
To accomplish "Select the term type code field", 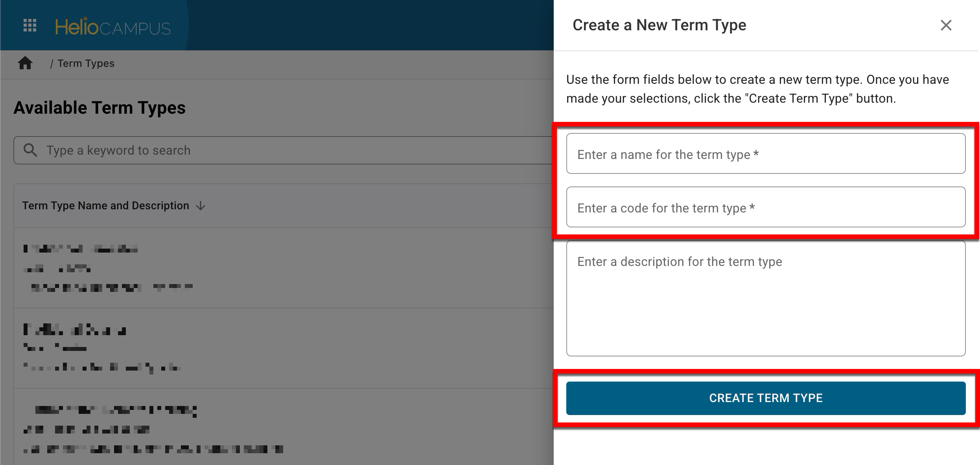I will pyautogui.click(x=765, y=207).
